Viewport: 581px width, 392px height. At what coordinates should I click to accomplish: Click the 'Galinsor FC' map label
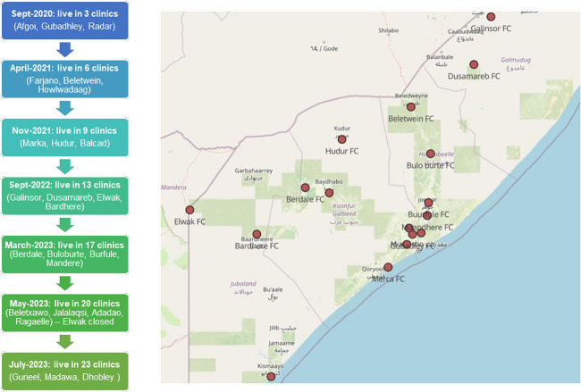(491, 29)
